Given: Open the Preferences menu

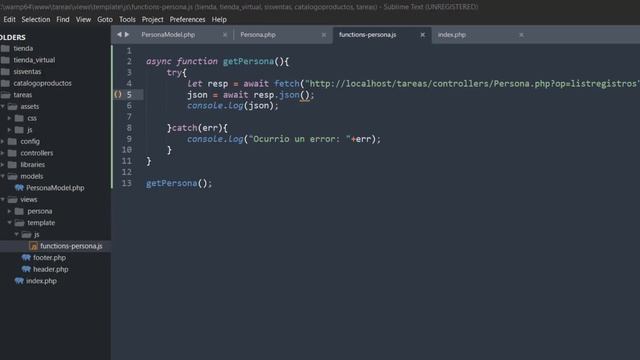Looking at the screenshot, I should (187, 20).
